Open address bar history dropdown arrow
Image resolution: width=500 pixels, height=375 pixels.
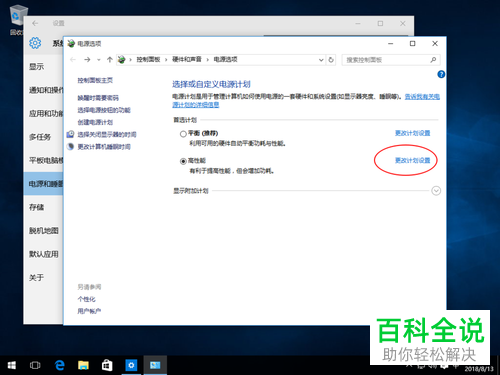point(321,60)
